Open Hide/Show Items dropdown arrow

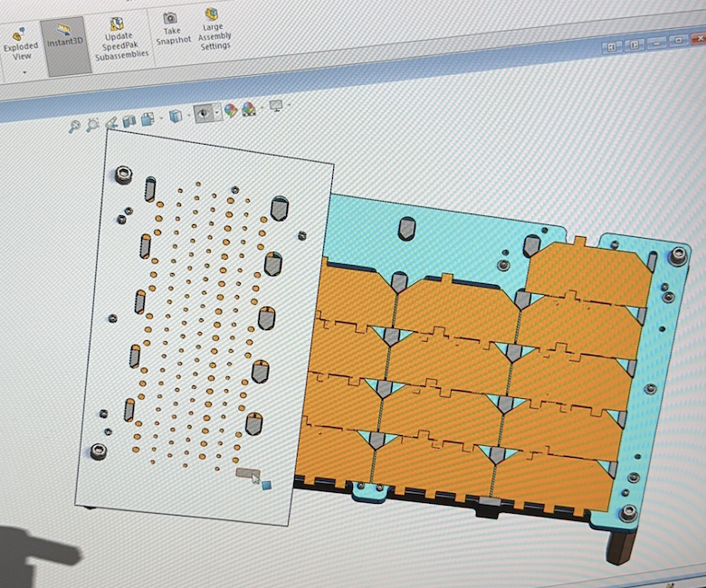[217, 112]
